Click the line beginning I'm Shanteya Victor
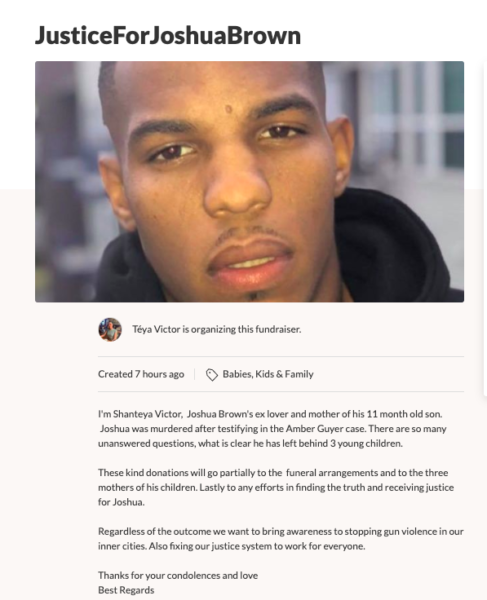Viewport: 487px width, 600px height. point(270,414)
